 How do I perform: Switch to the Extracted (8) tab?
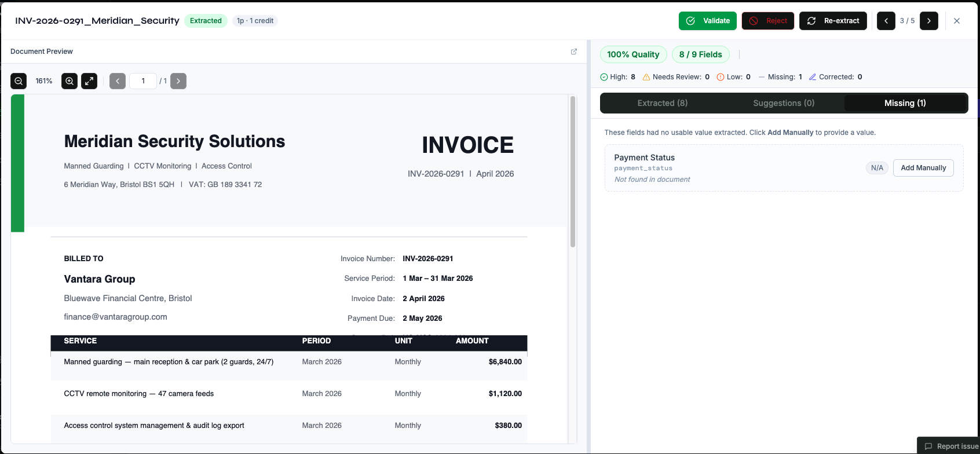(x=663, y=103)
